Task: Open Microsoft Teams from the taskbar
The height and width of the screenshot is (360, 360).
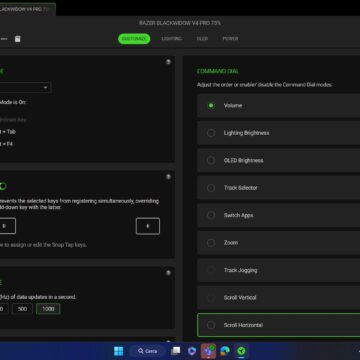Action: [x=208, y=351]
